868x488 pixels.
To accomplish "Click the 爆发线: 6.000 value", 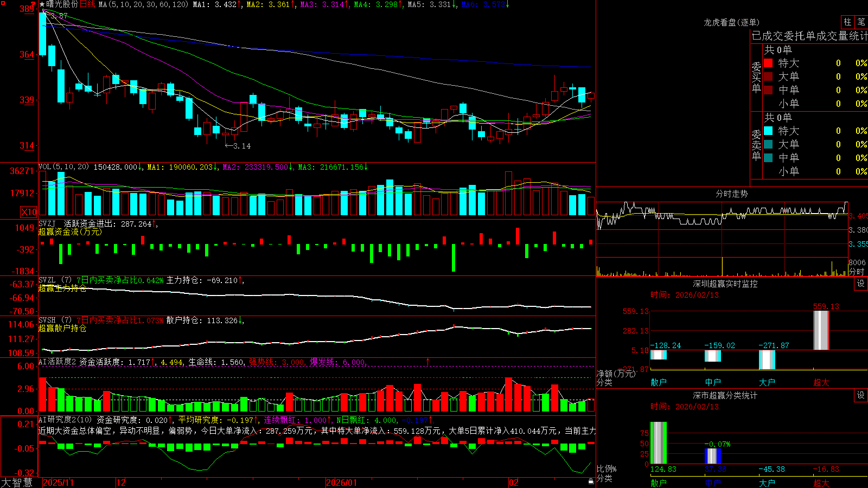I will point(339,362).
